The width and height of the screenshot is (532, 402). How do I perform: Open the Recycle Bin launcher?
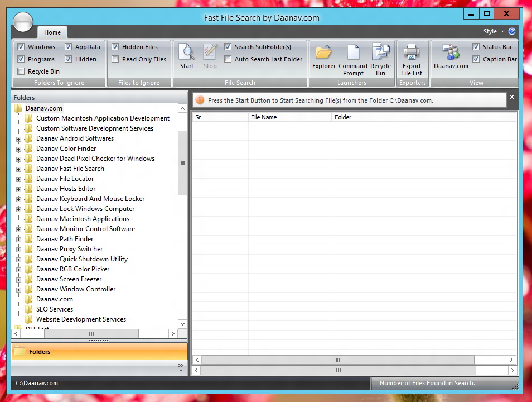coord(380,56)
